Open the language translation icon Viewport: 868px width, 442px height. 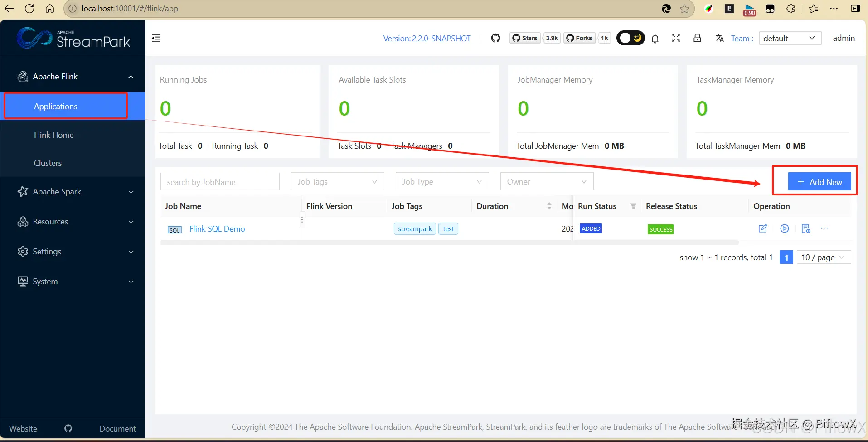(x=720, y=38)
